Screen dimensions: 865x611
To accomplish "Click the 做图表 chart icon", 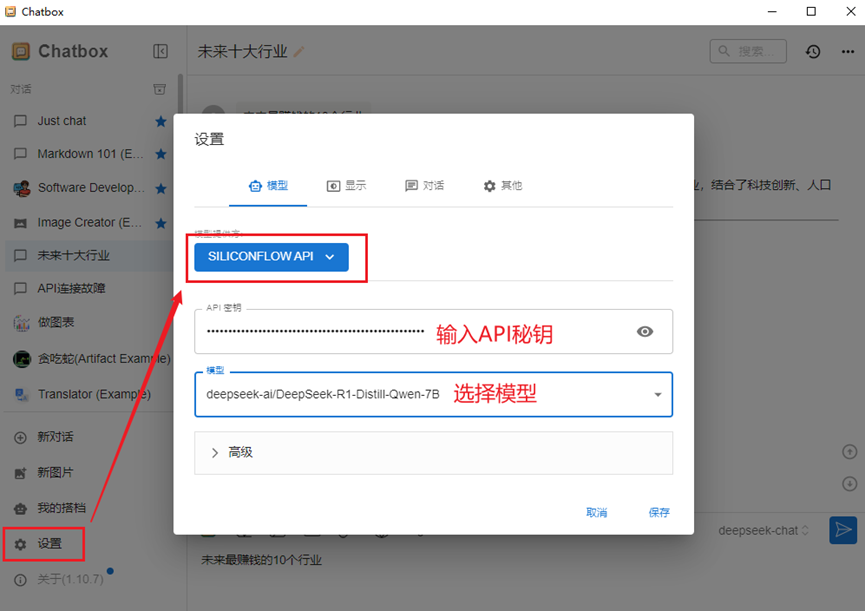I will [22, 323].
